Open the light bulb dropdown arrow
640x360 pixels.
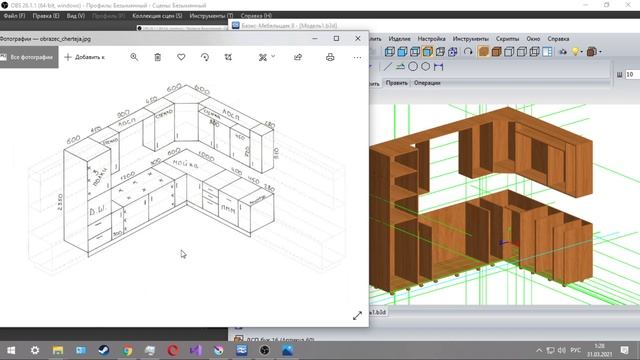pos(582,52)
